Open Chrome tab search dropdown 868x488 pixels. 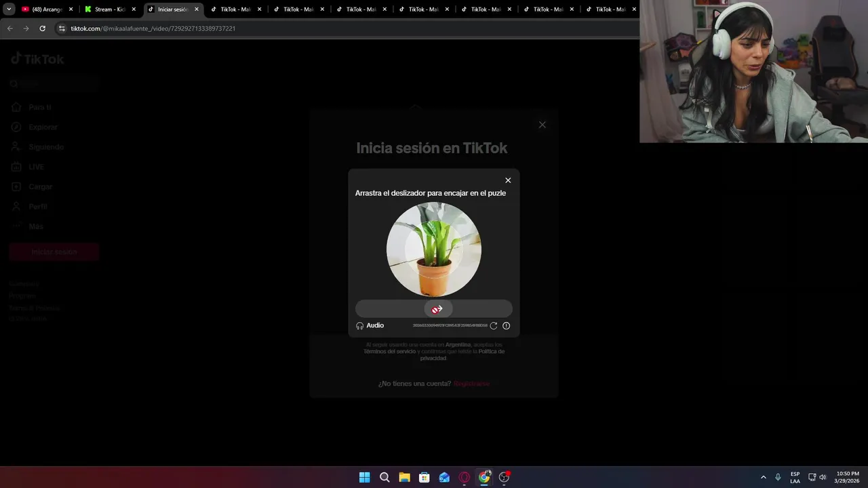coord(9,9)
